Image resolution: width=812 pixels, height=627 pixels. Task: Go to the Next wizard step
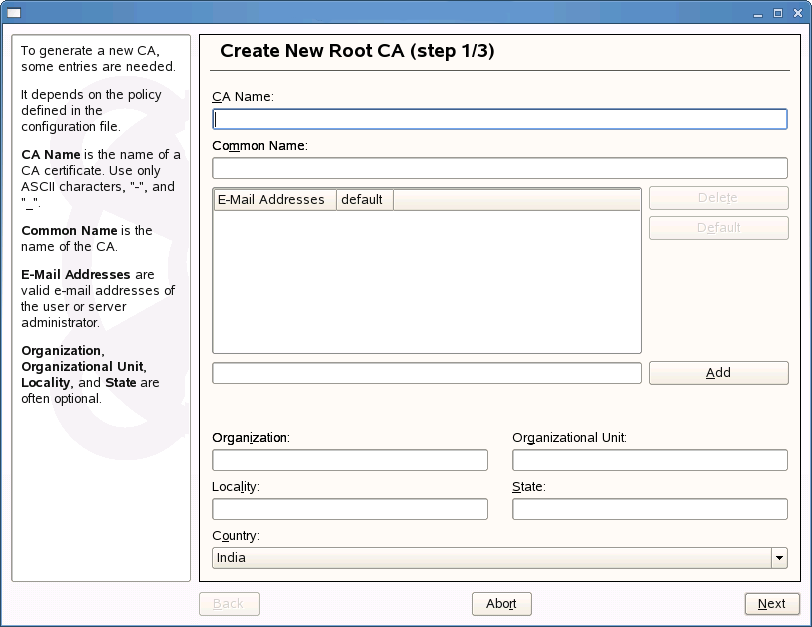coord(772,604)
